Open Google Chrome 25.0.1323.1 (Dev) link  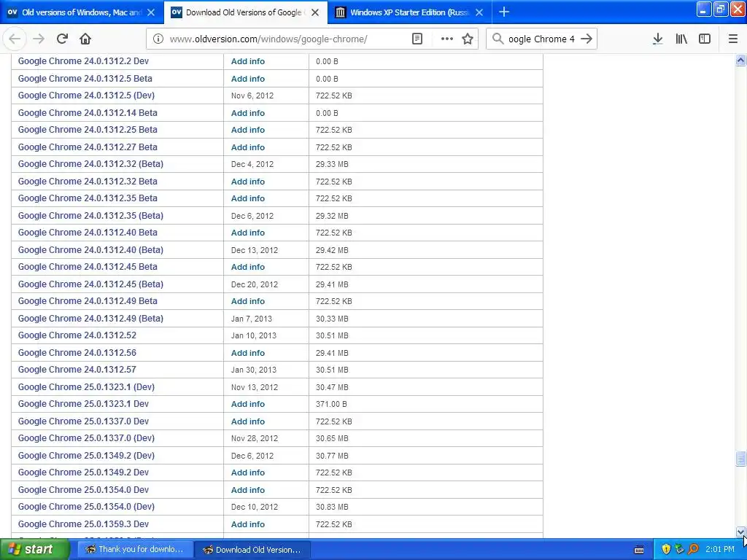pyautogui.click(x=86, y=387)
